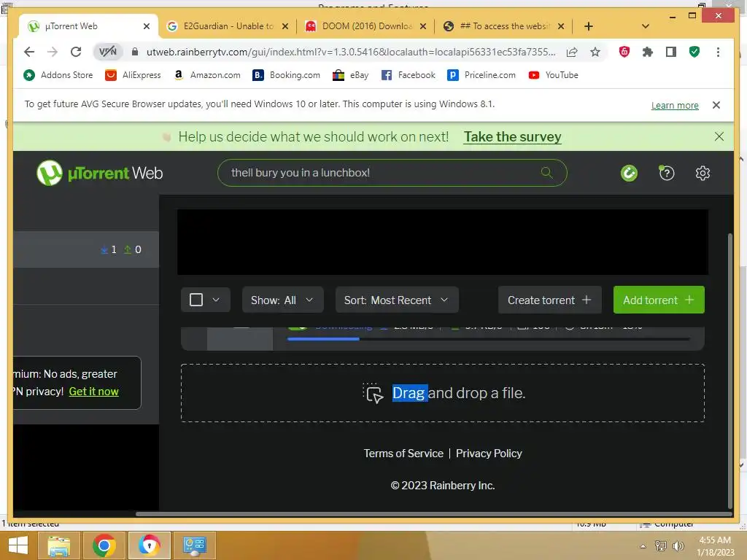The image size is (747, 560).
Task: Close the E2Guardian tab
Action: (x=285, y=26)
